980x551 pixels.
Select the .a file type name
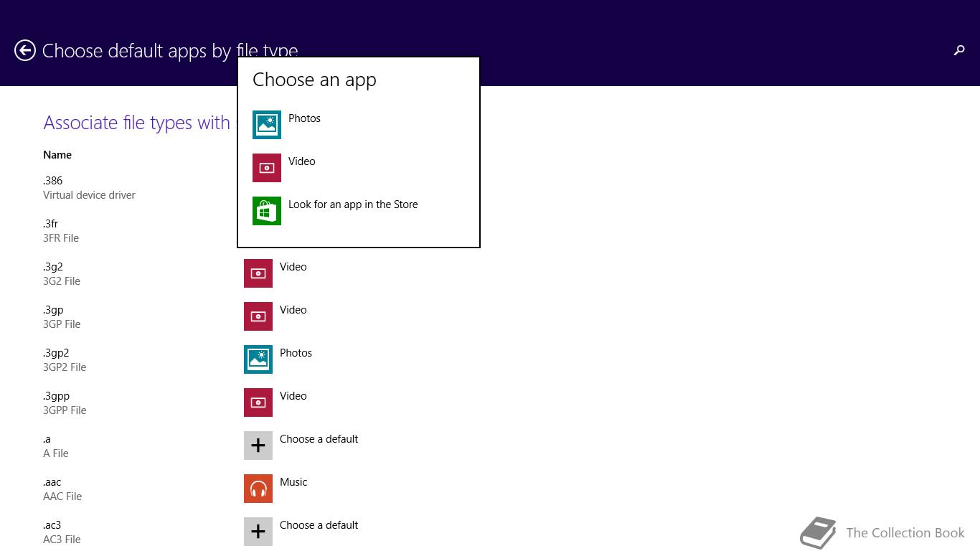coord(47,439)
